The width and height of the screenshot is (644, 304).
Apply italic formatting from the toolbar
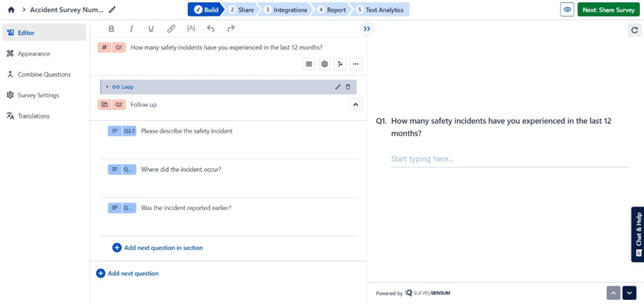[132, 29]
